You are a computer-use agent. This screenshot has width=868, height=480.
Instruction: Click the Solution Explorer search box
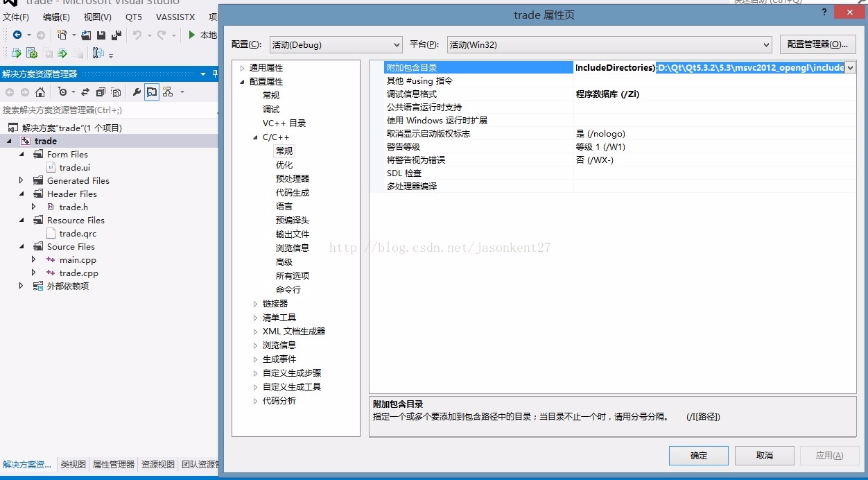104,110
